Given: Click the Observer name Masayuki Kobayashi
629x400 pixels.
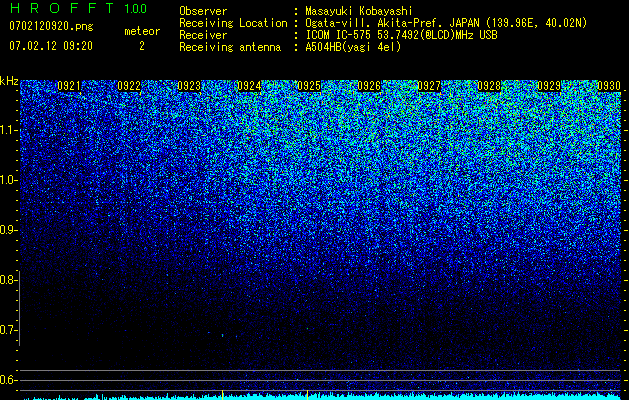Looking at the screenshot, I should click(x=359, y=12).
